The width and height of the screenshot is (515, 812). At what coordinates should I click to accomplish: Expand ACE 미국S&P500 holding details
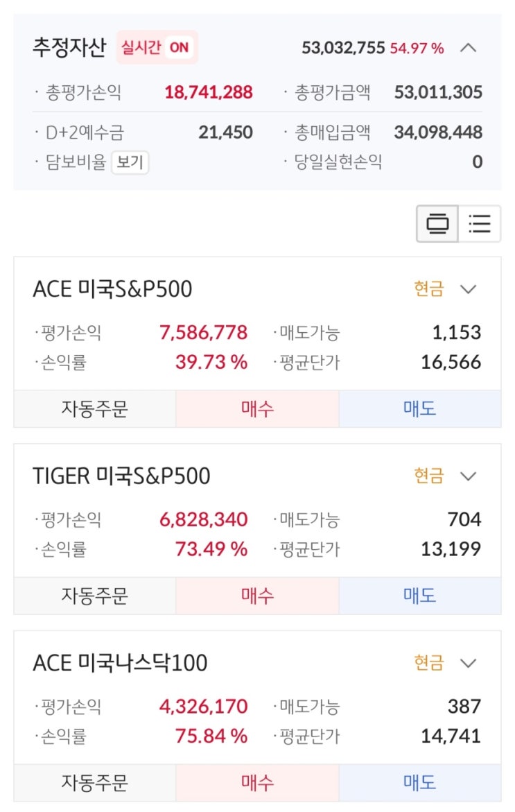pyautogui.click(x=469, y=289)
